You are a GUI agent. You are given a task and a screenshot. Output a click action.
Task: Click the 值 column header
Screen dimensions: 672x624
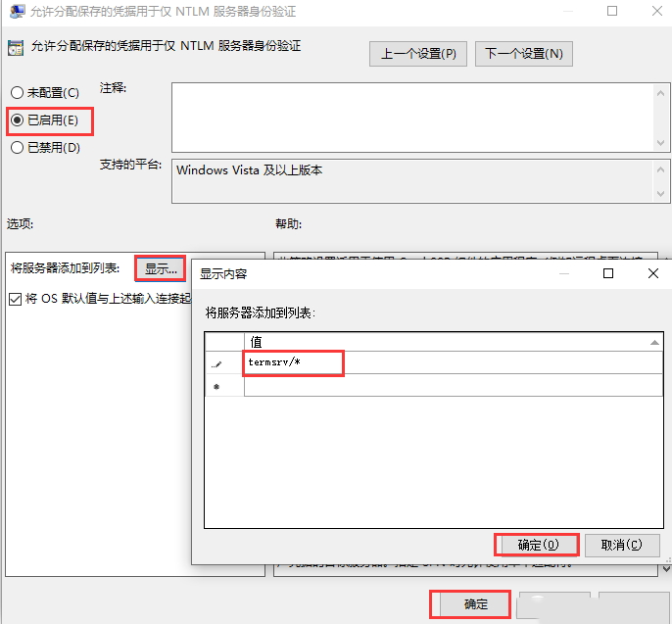coord(453,342)
